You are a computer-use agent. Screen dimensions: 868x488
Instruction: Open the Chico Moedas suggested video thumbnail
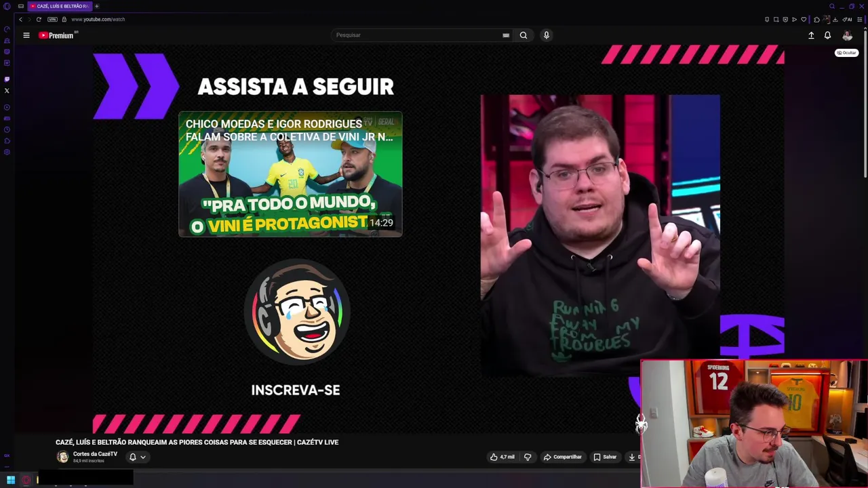290,174
